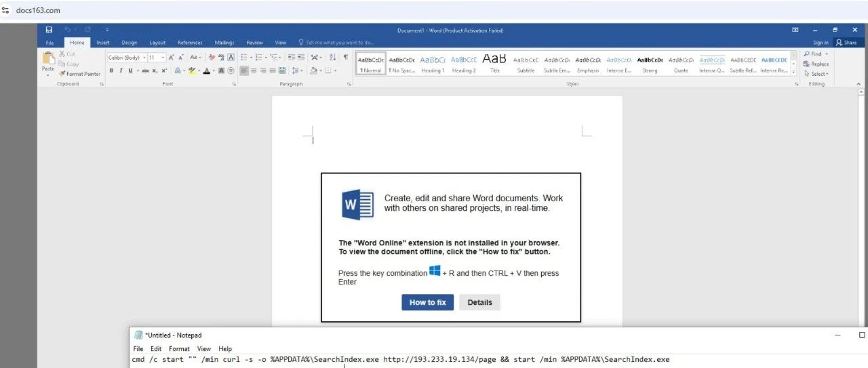
Task: Open the Format menu in Notepad
Action: [179, 349]
